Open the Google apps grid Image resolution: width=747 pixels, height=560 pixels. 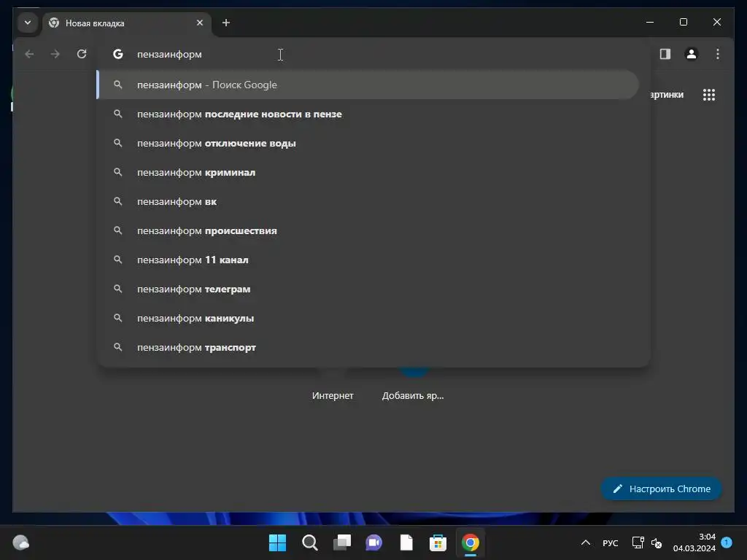709,95
